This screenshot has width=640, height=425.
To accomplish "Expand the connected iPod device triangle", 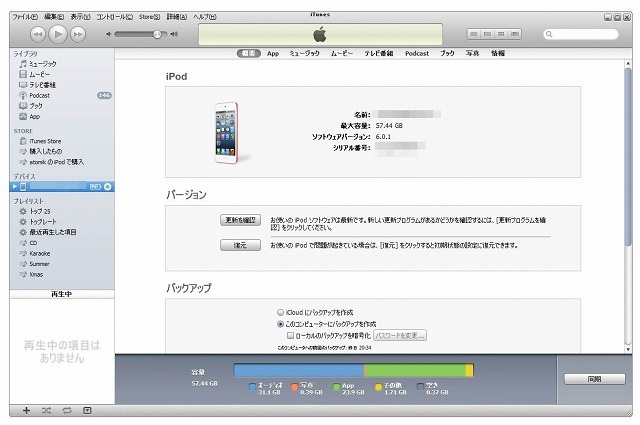I will [15, 187].
